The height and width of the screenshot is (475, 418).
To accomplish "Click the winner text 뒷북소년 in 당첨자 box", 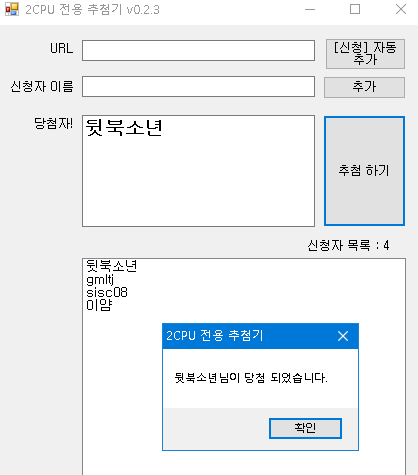I will [x=124, y=128].
